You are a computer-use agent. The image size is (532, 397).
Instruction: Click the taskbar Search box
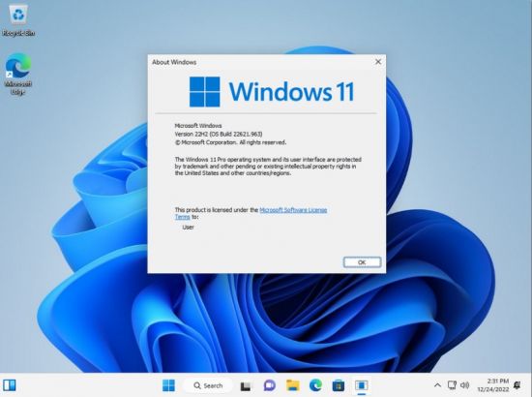[208, 385]
